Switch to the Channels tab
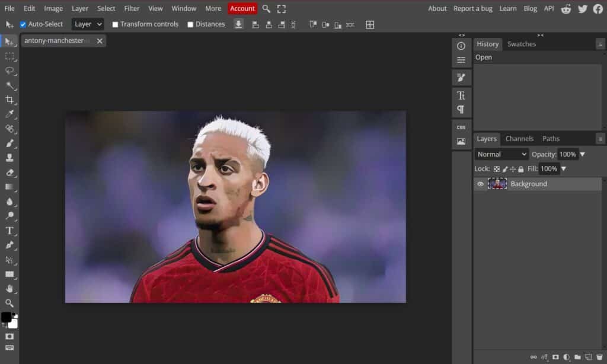Viewport: 607px width, 364px height. tap(519, 139)
